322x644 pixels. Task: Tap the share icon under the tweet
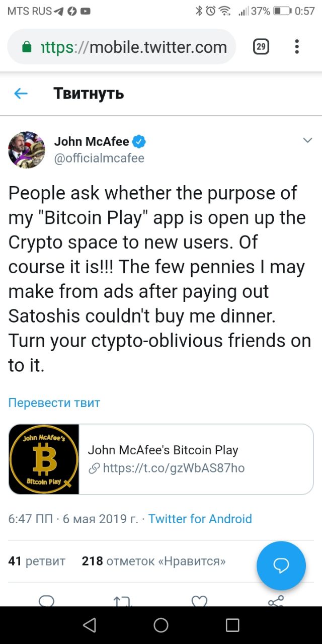276,601
